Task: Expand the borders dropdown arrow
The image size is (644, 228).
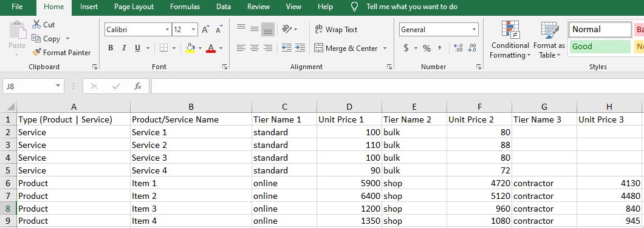Action: (x=174, y=49)
